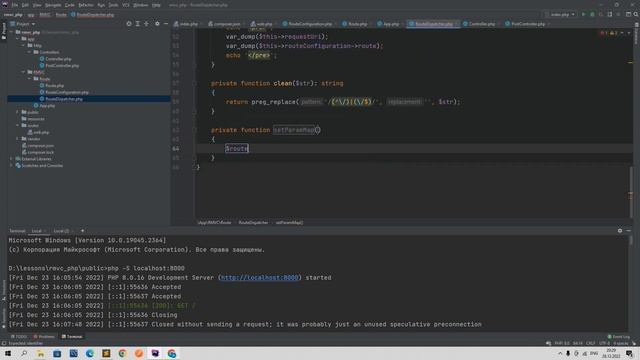
Task: Open Sublime Text from the taskbar
Action: pyautogui.click(x=106, y=353)
